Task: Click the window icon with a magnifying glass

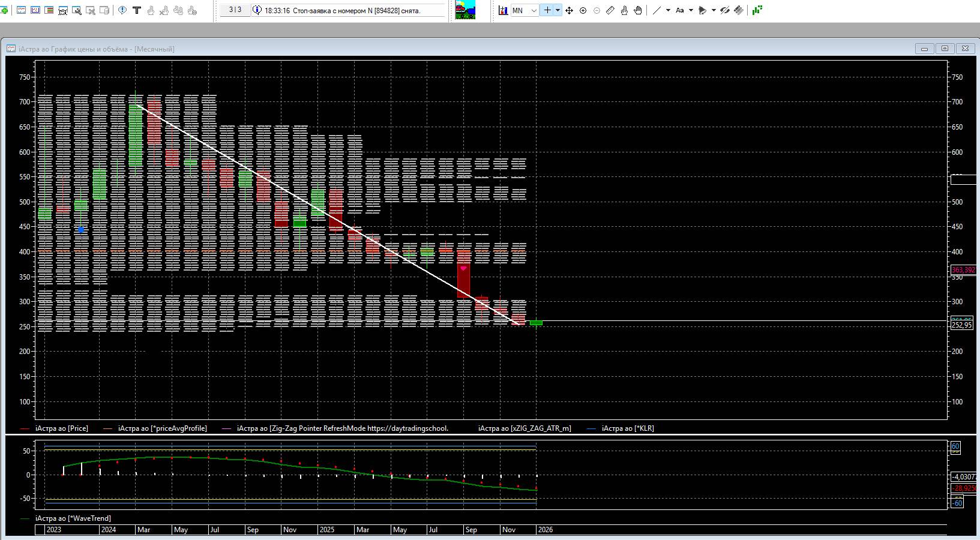Action: point(77,10)
